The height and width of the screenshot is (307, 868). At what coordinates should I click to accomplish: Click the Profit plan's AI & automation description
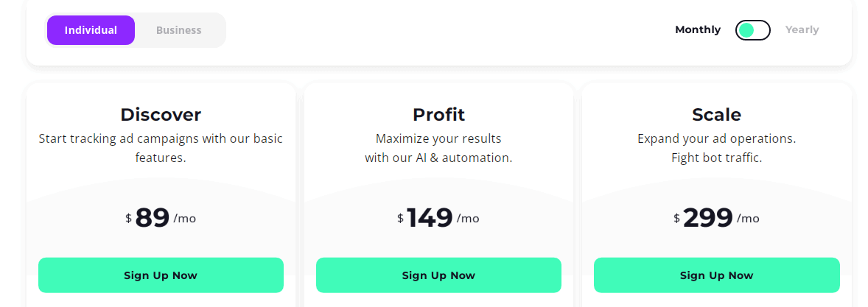(438, 158)
